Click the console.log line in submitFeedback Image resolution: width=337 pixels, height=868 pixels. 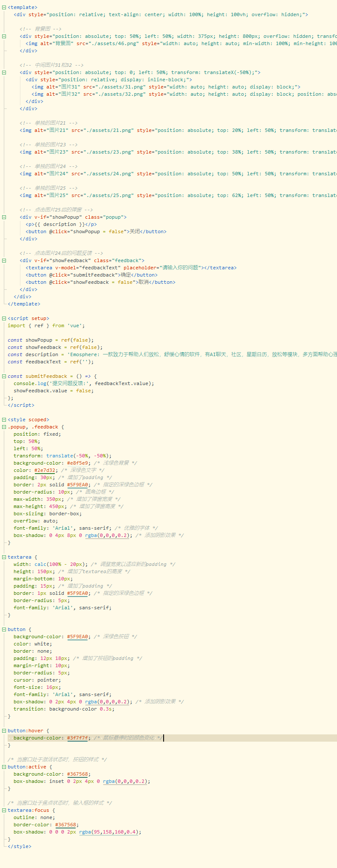[84, 383]
